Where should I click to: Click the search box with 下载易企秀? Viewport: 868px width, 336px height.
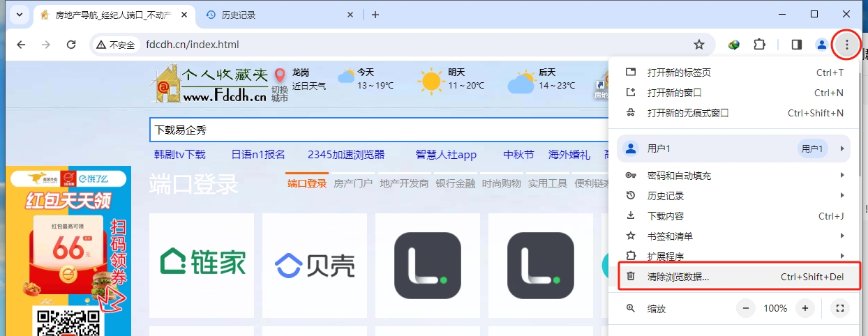tap(380, 130)
